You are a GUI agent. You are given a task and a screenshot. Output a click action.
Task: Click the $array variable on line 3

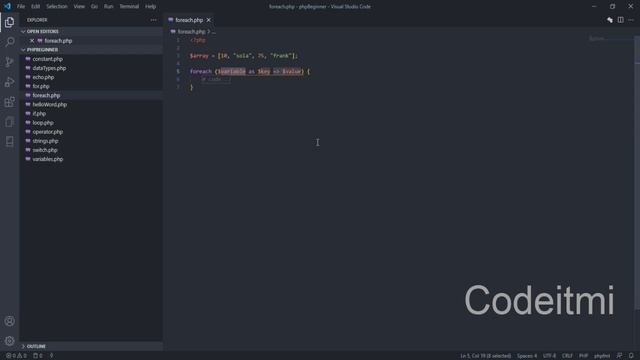[199, 56]
